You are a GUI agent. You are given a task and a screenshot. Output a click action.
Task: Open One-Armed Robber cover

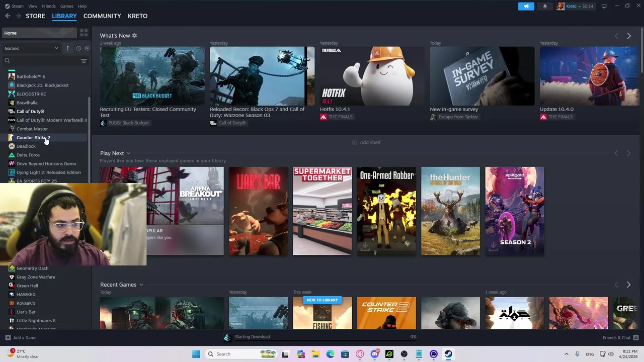point(386,211)
